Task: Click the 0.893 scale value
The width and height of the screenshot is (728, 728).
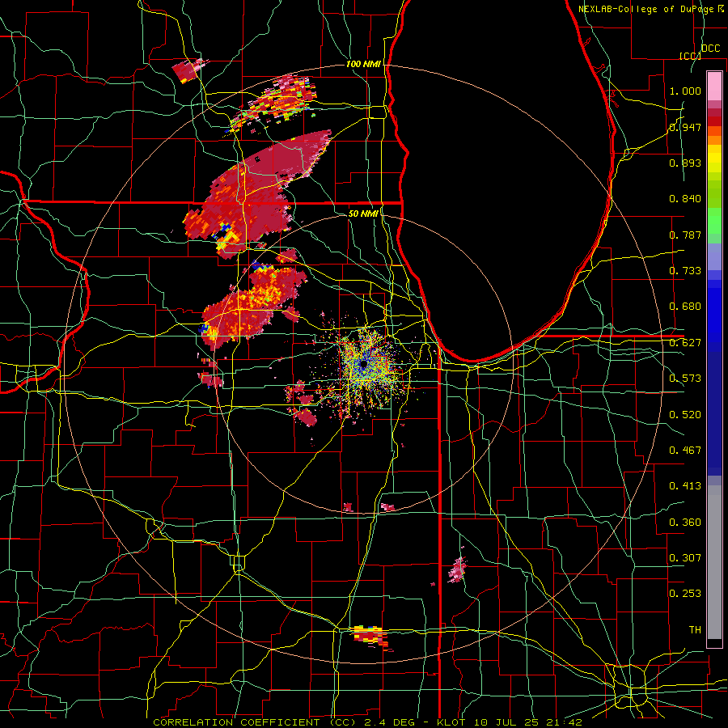Action: click(x=685, y=163)
